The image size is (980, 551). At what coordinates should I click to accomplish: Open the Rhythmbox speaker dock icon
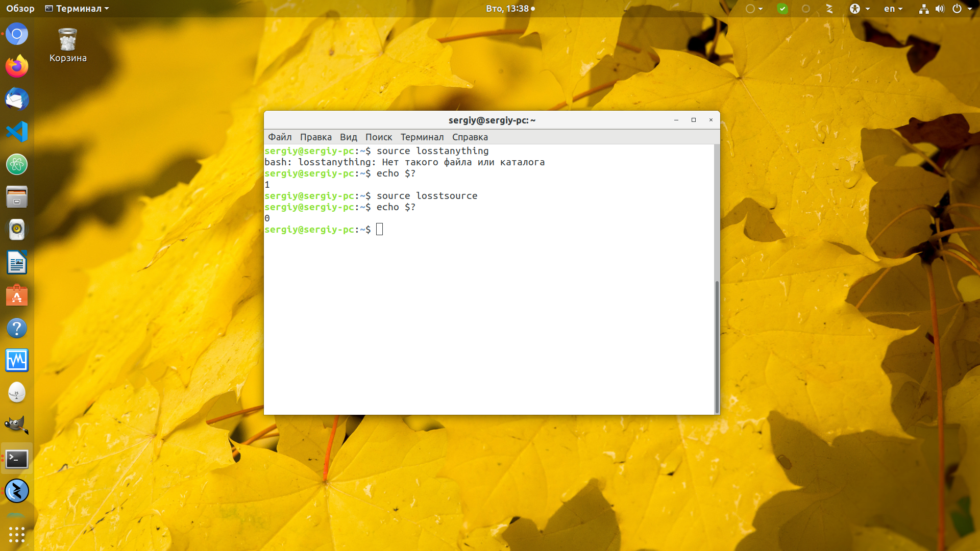17,230
